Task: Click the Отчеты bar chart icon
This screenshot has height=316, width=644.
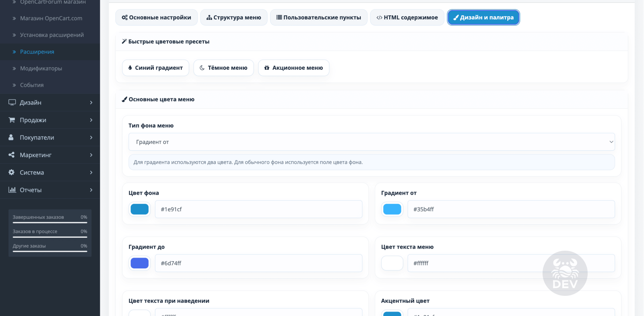Action: pyautogui.click(x=12, y=190)
